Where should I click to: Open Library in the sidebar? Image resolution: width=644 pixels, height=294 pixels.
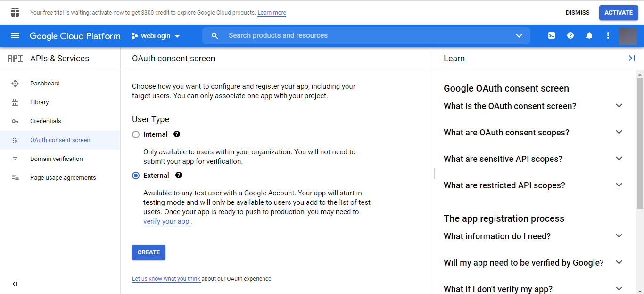pyautogui.click(x=60, y=102)
